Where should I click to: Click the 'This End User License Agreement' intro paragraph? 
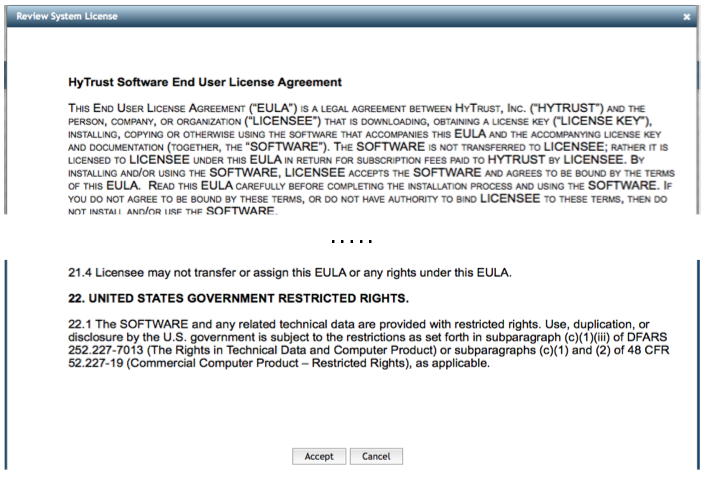pyautogui.click(x=371, y=159)
